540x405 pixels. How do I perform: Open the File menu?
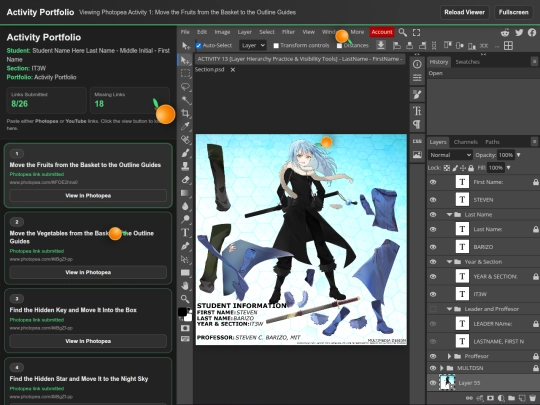click(x=185, y=32)
